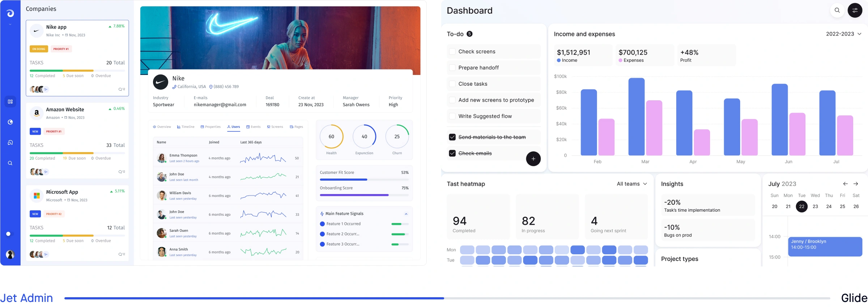This screenshot has width=868, height=307.
Task: Click member avatars on the Nike app card
Action: pyautogui.click(x=39, y=89)
